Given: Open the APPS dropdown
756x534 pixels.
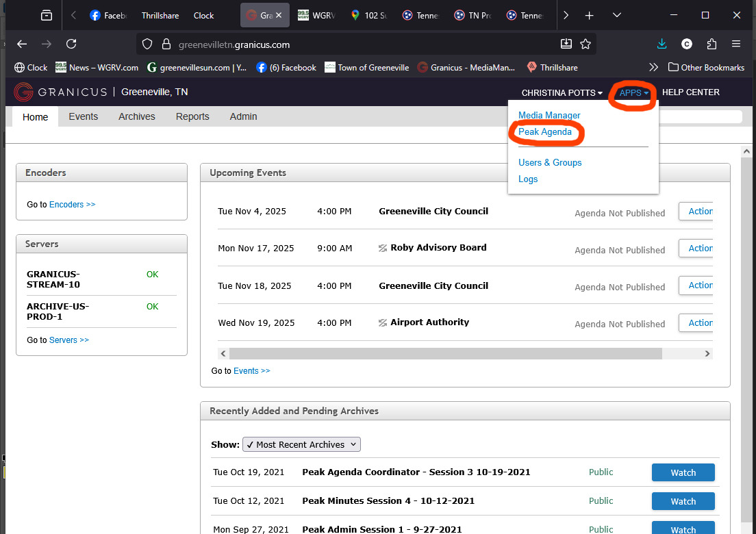Looking at the screenshot, I should [x=631, y=92].
